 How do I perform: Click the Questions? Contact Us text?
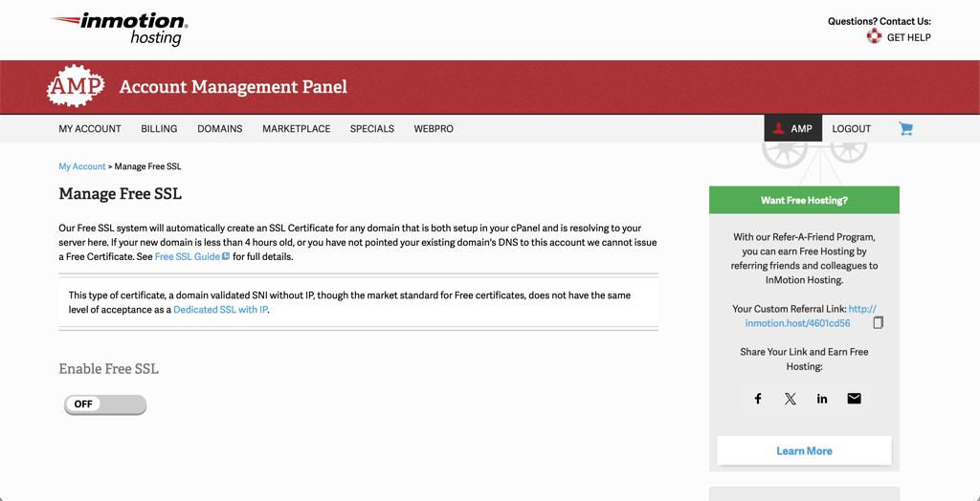(880, 21)
